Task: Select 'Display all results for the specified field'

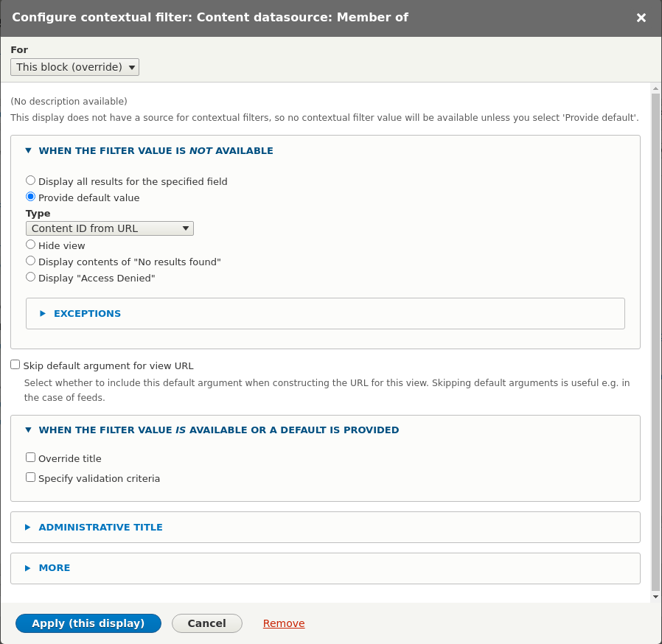Action: pyautogui.click(x=30, y=180)
